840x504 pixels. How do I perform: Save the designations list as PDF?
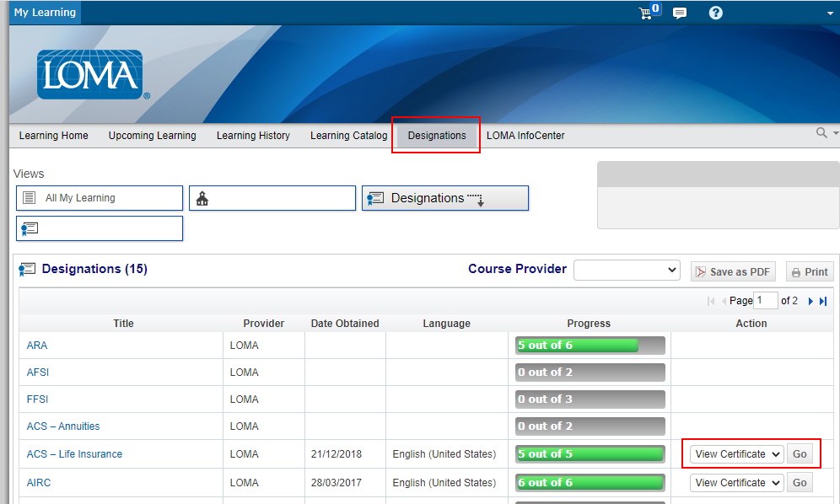[733, 272]
